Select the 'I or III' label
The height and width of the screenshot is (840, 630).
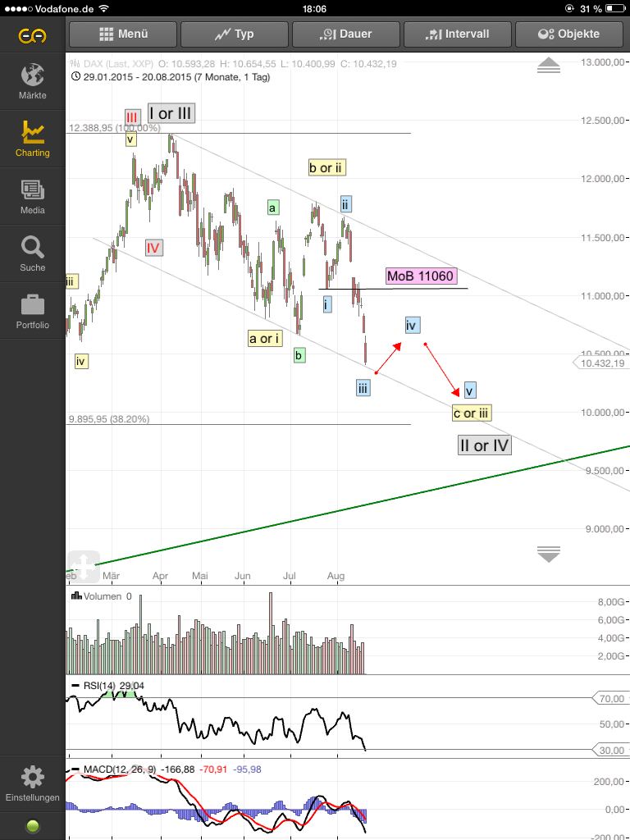pyautogui.click(x=171, y=113)
